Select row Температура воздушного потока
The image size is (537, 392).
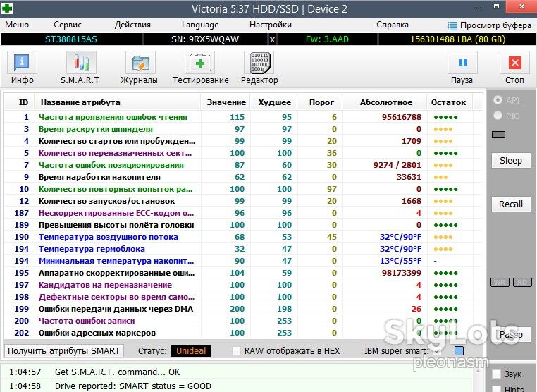[242, 237]
